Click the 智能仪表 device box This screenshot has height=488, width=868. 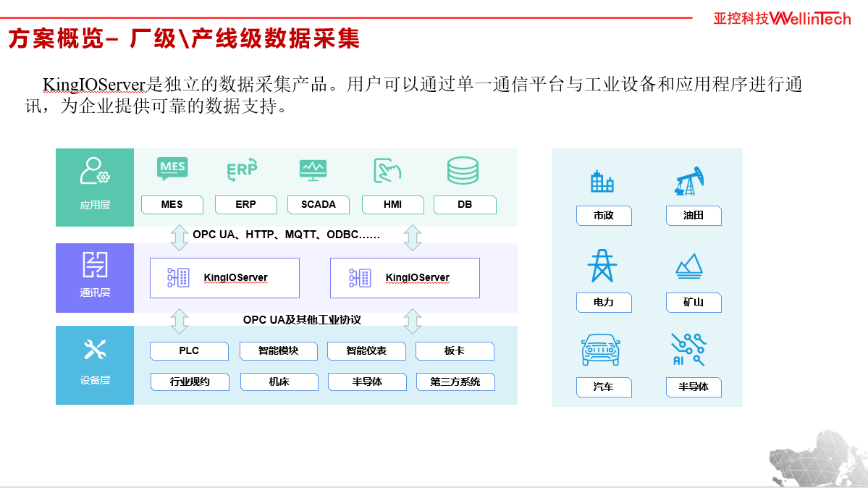click(366, 351)
